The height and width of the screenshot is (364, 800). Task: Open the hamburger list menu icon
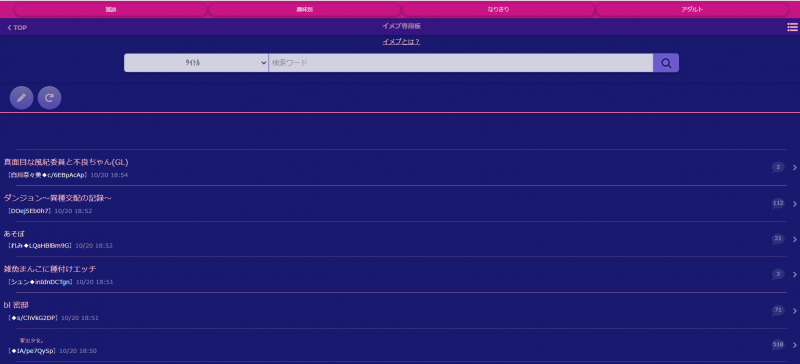pos(792,27)
